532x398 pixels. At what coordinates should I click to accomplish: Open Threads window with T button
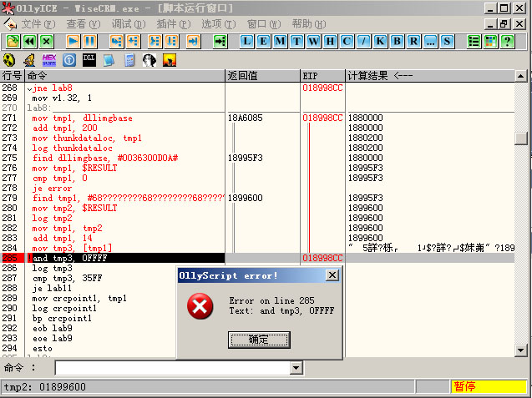coord(296,42)
